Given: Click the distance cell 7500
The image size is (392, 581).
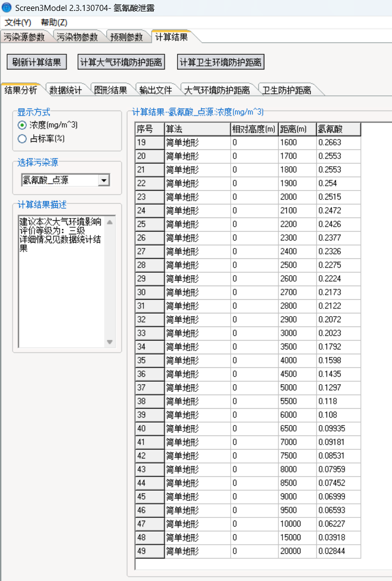Looking at the screenshot, I should point(297,456).
